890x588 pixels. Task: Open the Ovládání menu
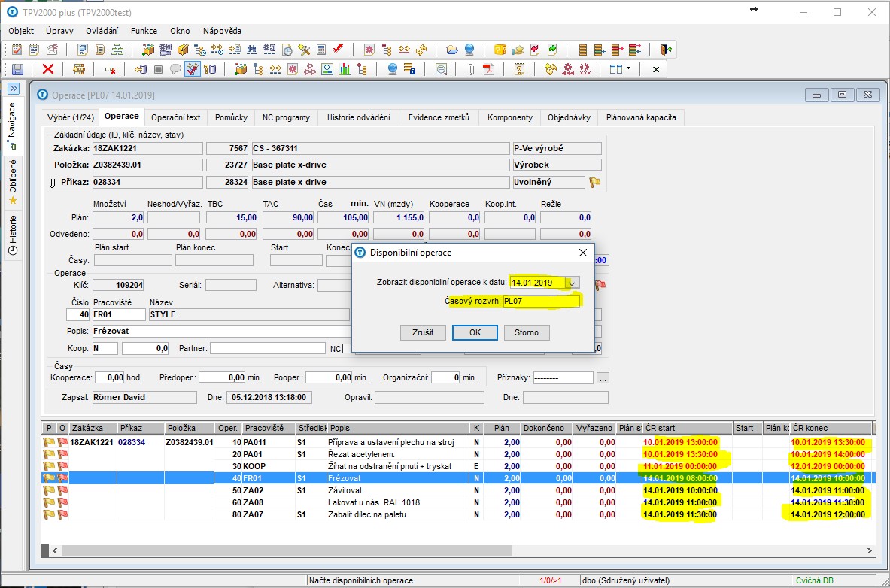click(x=102, y=31)
